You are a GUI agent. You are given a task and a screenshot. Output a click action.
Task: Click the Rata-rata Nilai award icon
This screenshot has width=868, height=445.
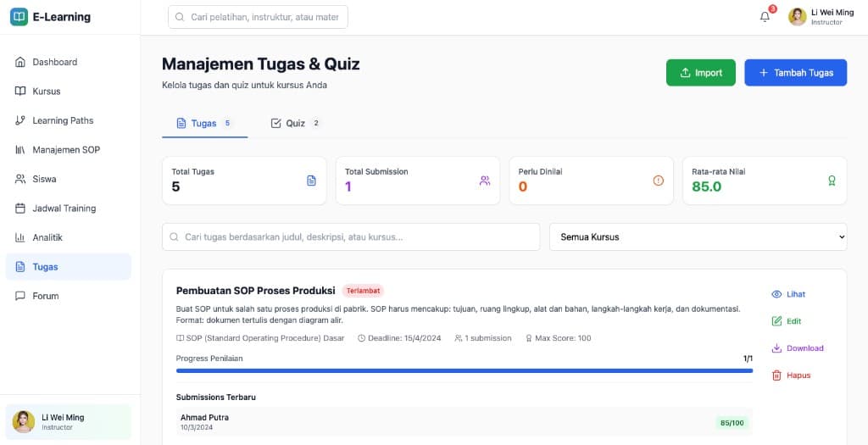(x=832, y=181)
